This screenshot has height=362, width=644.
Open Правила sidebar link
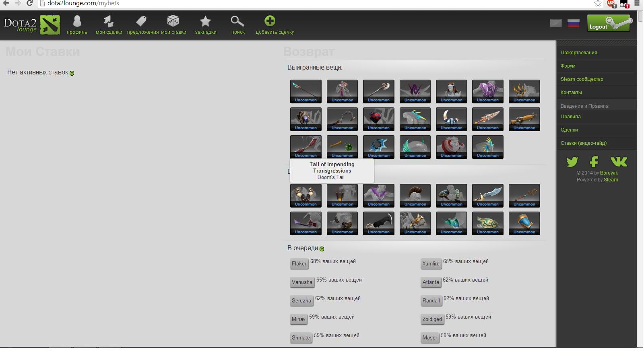pyautogui.click(x=571, y=117)
